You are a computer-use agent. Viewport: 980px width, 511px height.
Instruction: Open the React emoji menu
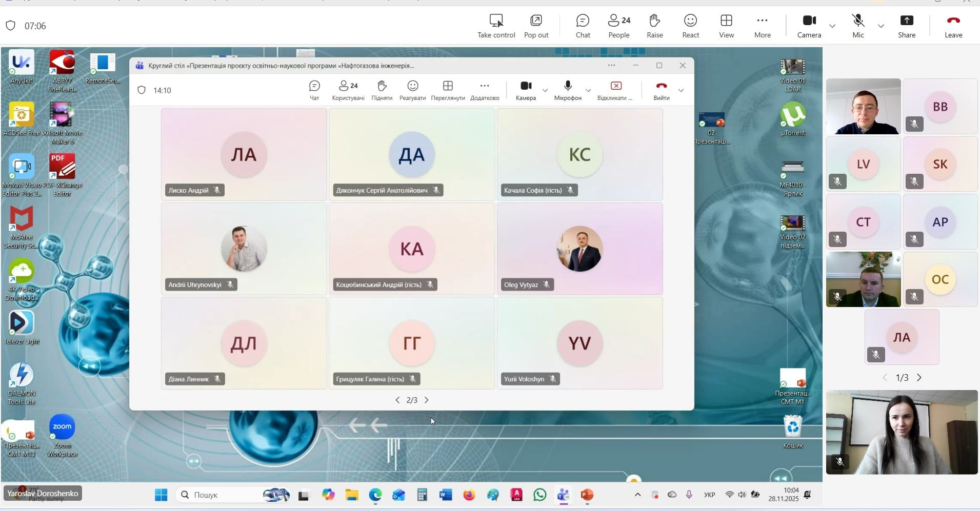[690, 26]
